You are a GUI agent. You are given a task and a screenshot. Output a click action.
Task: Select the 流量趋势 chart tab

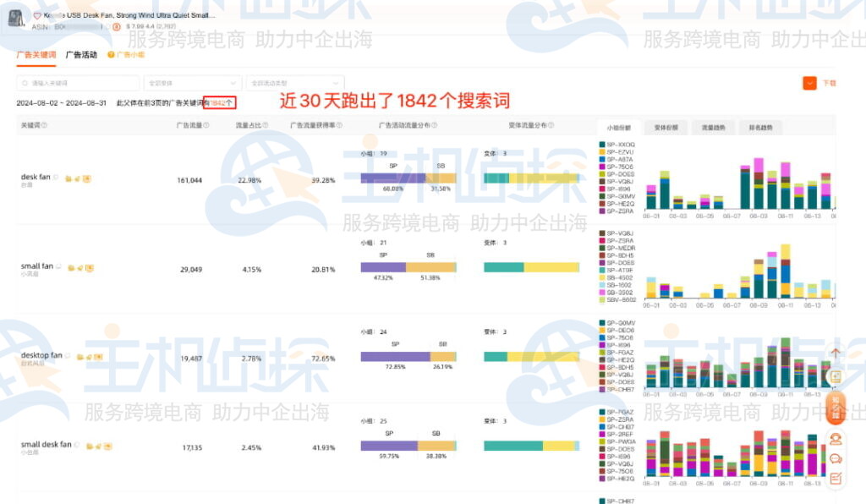click(715, 127)
